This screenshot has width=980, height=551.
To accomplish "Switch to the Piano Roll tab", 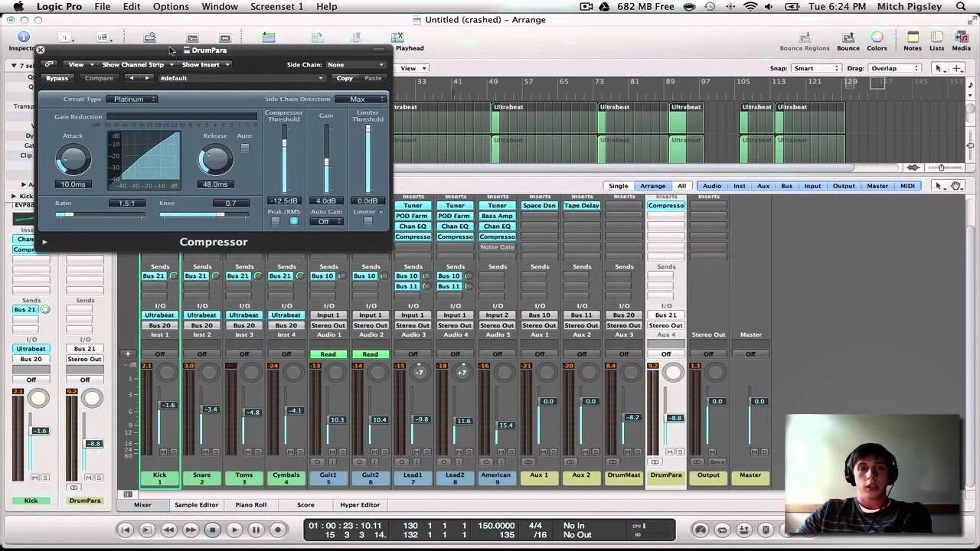I will [x=251, y=505].
